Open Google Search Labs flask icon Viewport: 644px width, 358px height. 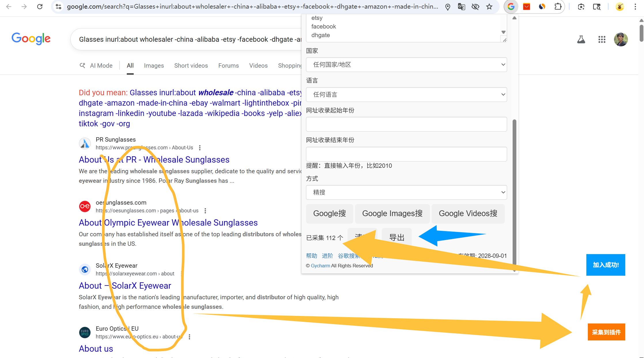click(581, 39)
